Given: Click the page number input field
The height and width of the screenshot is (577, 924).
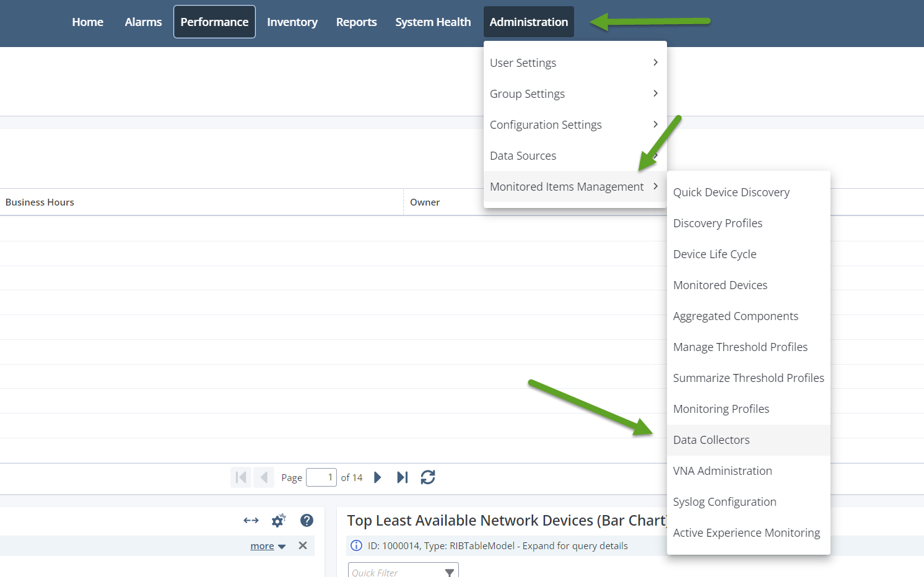Looking at the screenshot, I should (321, 477).
